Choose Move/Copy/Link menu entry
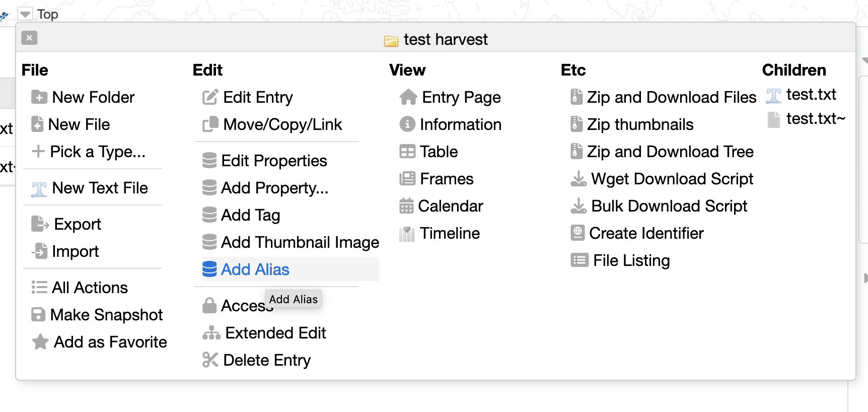 click(x=282, y=124)
